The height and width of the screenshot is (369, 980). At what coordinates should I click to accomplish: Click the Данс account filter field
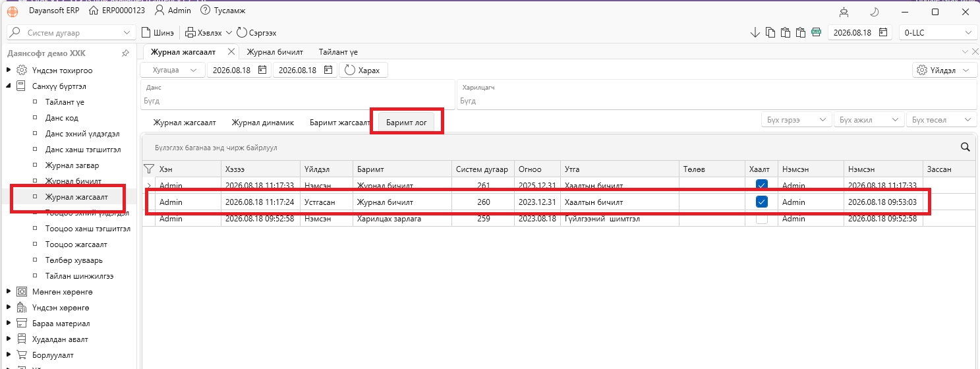(297, 95)
